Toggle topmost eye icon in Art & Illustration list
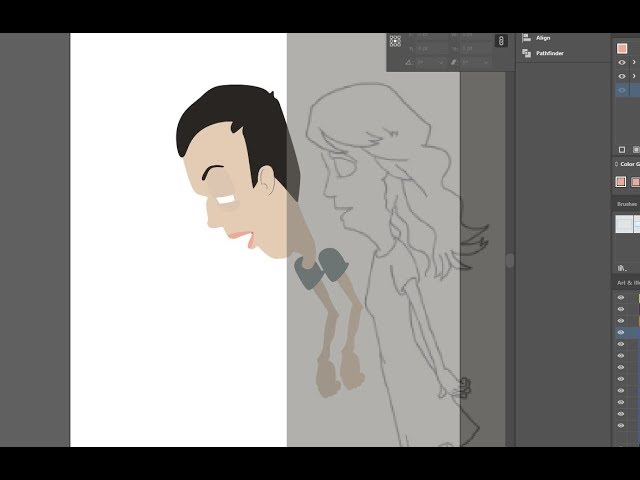Image resolution: width=640 pixels, height=480 pixels. point(621,298)
